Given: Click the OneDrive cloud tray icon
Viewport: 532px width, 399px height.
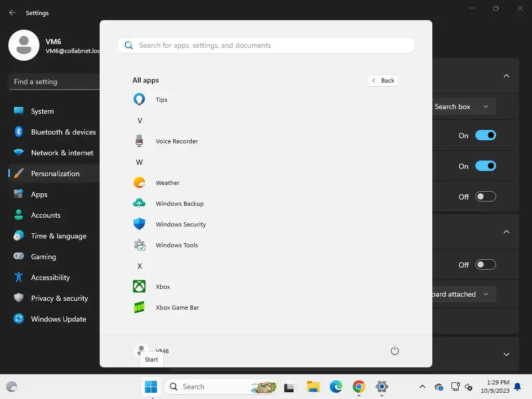Looking at the screenshot, I should (x=438, y=387).
